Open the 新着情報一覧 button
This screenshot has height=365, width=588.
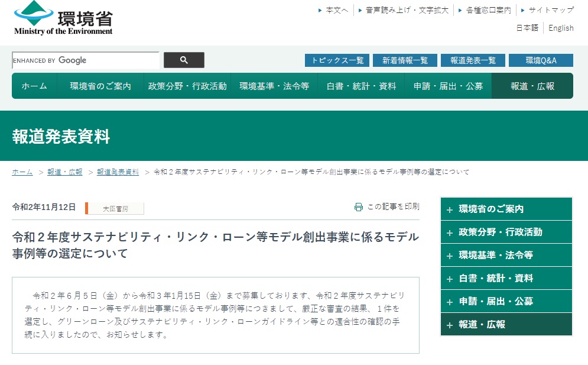point(405,60)
